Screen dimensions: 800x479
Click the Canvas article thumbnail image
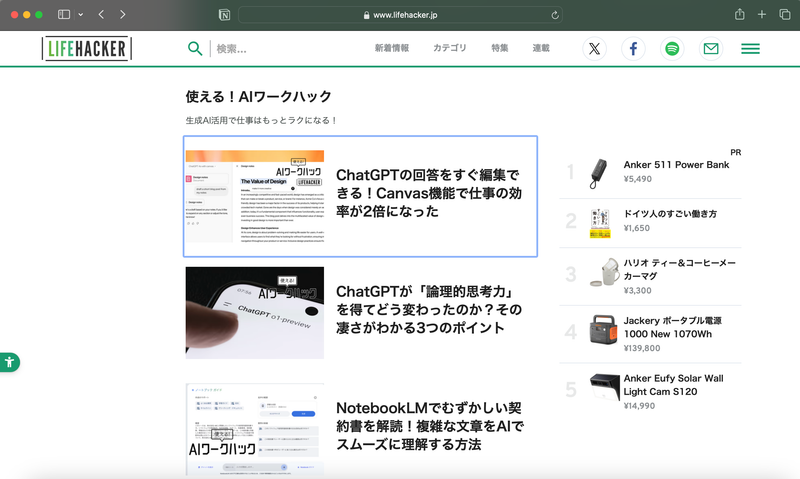pos(255,196)
